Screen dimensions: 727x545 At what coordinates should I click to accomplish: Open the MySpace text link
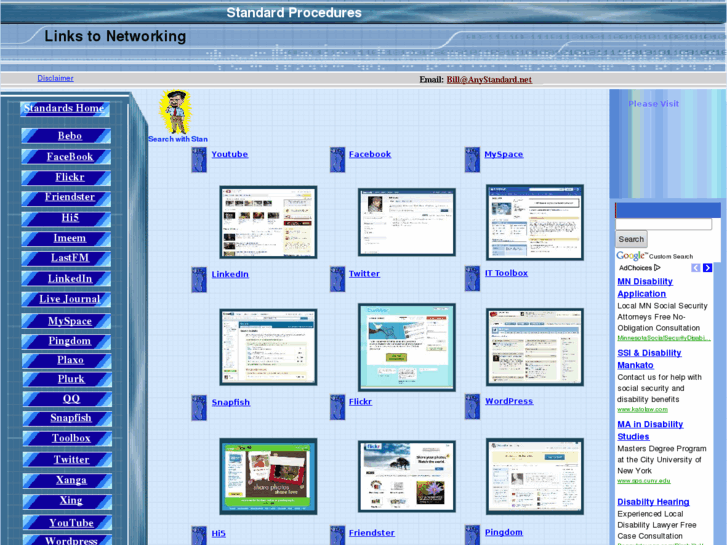[504, 154]
